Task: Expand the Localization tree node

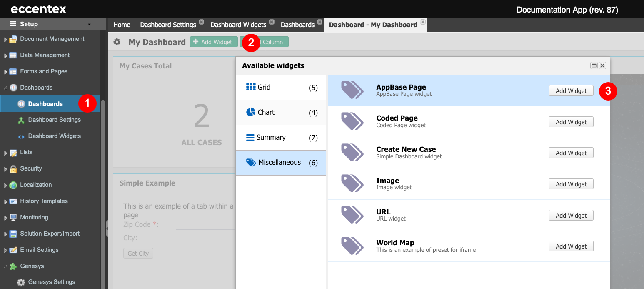Action: (x=5, y=186)
